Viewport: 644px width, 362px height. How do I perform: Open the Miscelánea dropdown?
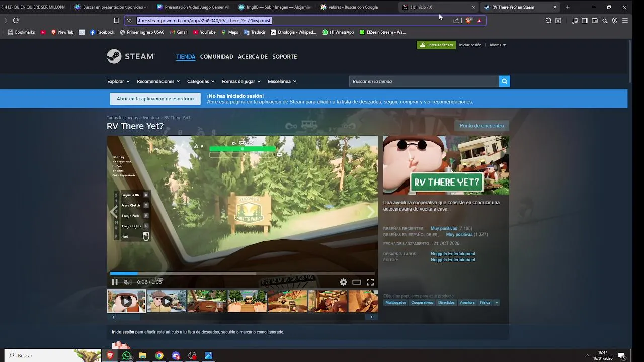pos(282,81)
